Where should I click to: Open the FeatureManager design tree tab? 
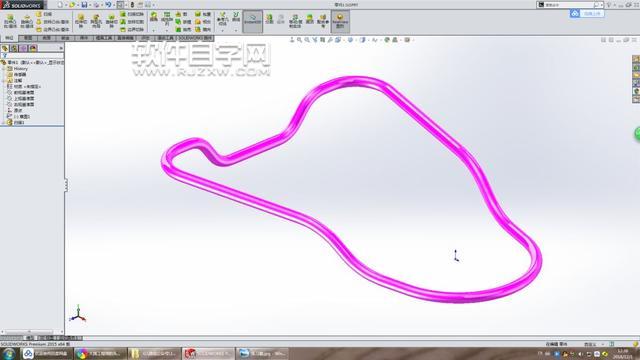[5, 48]
